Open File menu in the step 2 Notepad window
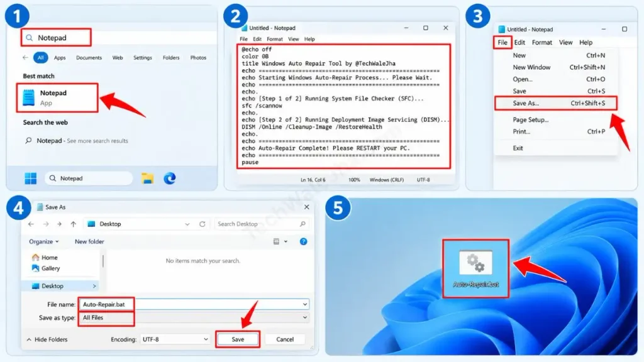The image size is (644, 362). (243, 39)
